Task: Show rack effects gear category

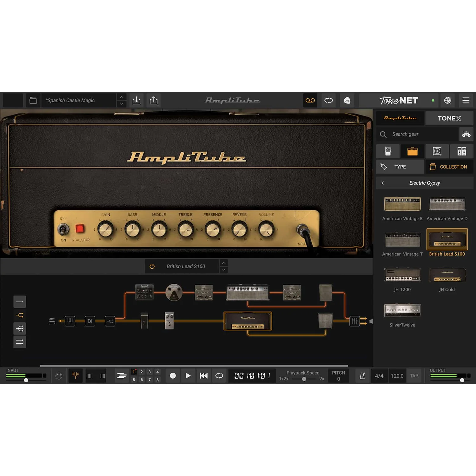Action: 462,151
